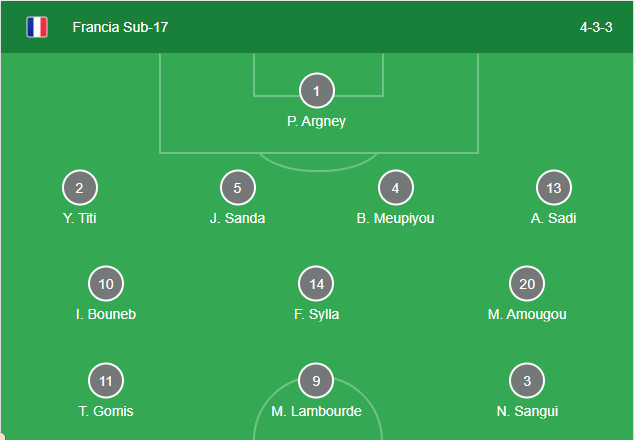Click the number 9 striker circle
Screen dimensions: 634x440
317,381
